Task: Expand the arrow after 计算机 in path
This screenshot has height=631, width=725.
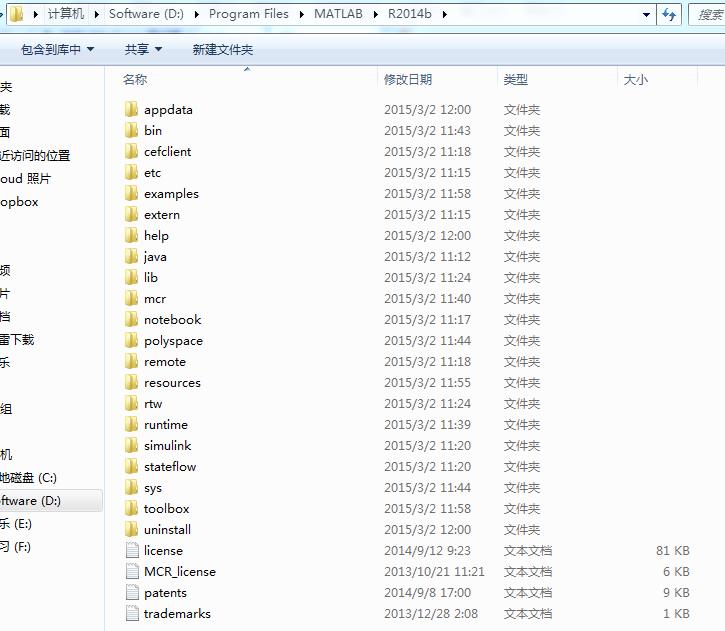Action: [96, 14]
